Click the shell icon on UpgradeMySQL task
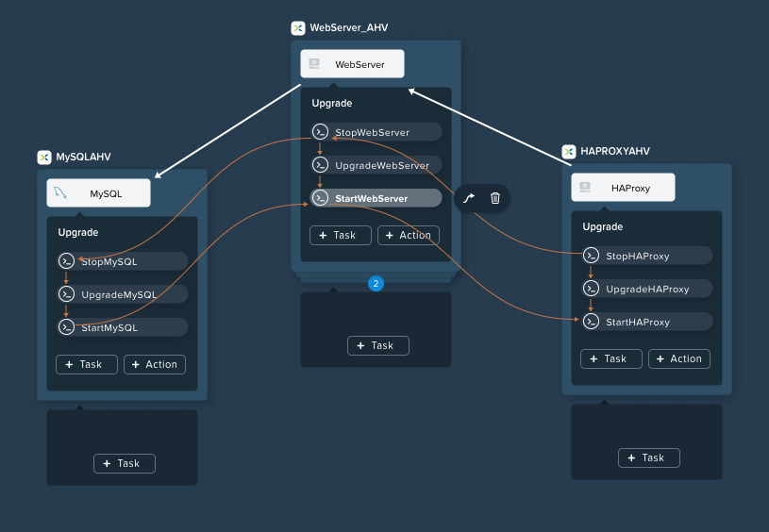769x532 pixels. point(66,294)
